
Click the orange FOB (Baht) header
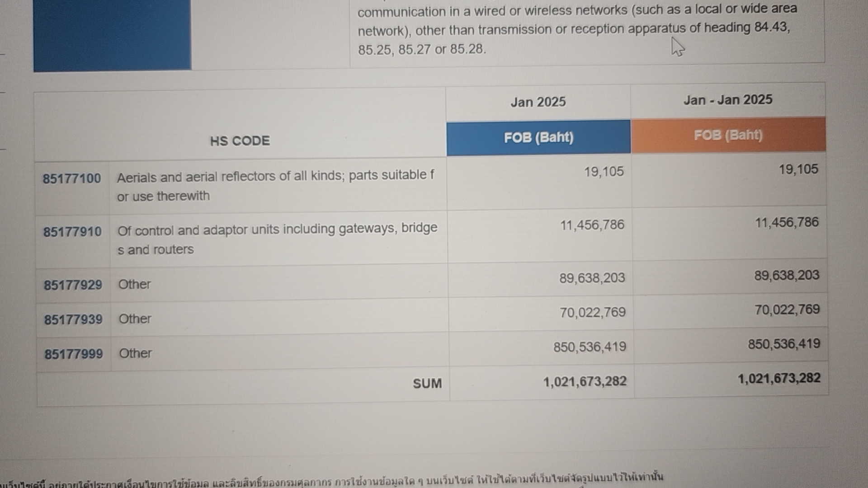click(728, 135)
